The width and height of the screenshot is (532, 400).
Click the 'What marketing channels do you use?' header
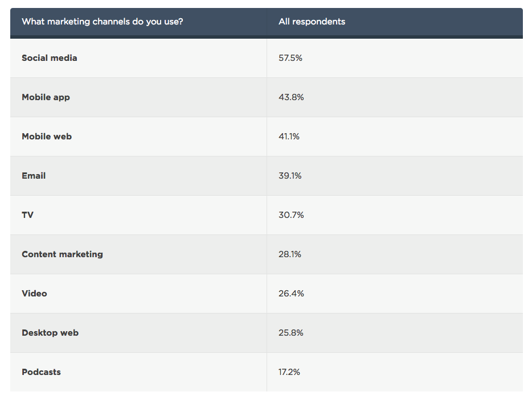click(103, 22)
